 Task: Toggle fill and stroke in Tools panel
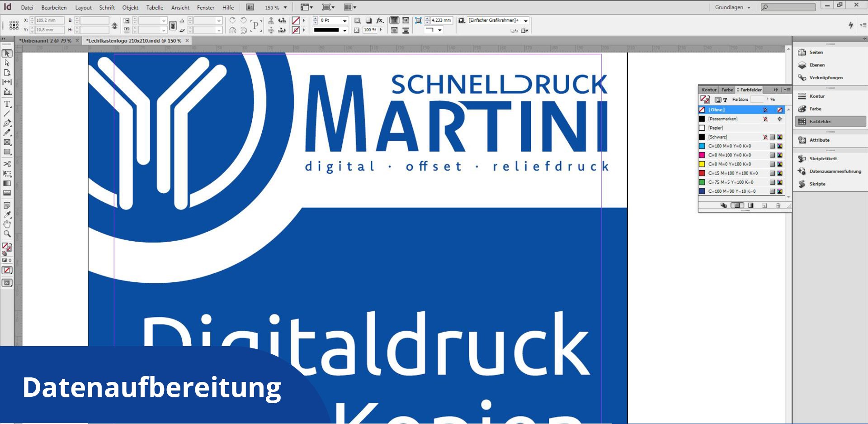coord(7,247)
